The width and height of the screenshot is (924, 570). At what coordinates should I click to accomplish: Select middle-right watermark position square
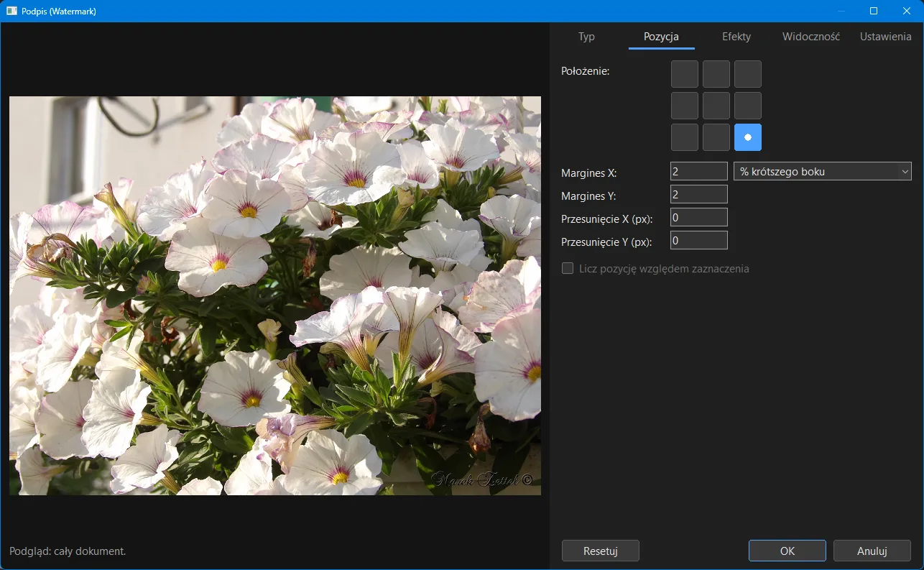coord(748,106)
